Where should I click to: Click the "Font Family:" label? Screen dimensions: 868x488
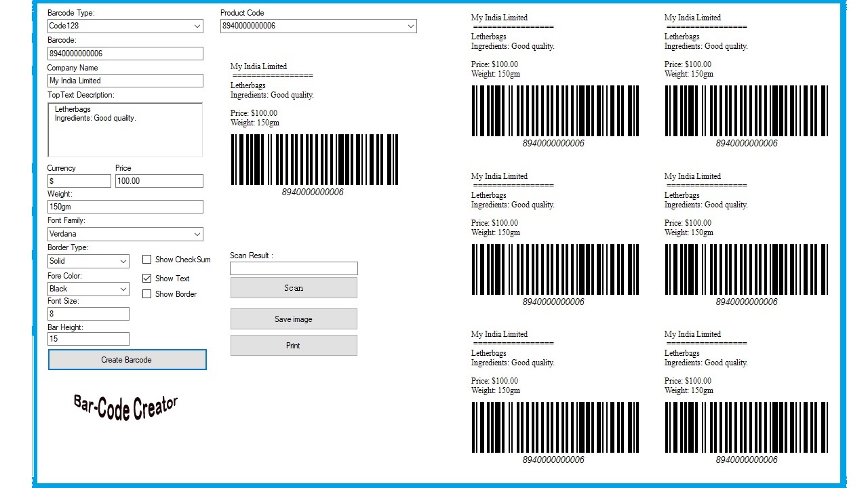click(66, 220)
